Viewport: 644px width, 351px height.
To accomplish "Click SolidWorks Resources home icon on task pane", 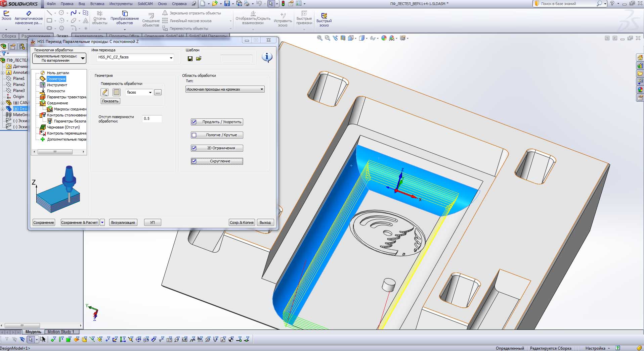I will pyautogui.click(x=640, y=58).
